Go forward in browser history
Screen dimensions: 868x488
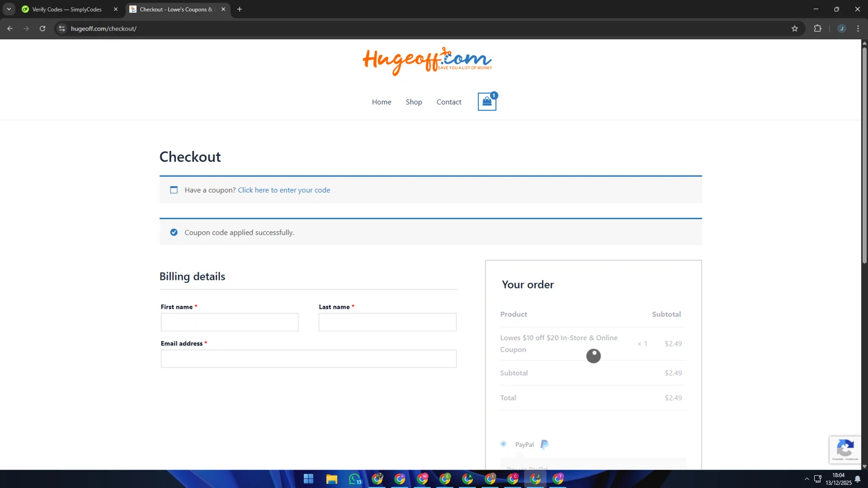[x=26, y=28]
